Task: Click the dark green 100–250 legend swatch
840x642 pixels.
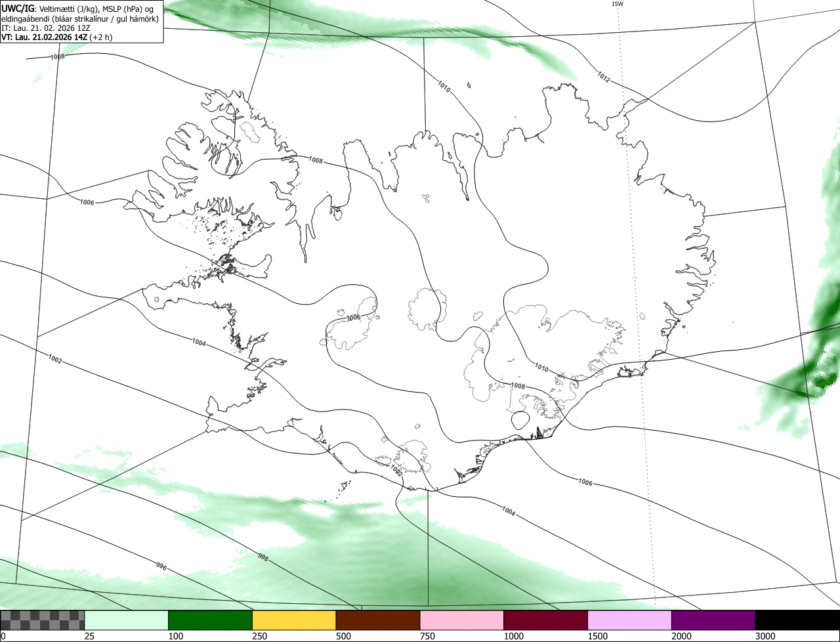Action: click(x=211, y=620)
